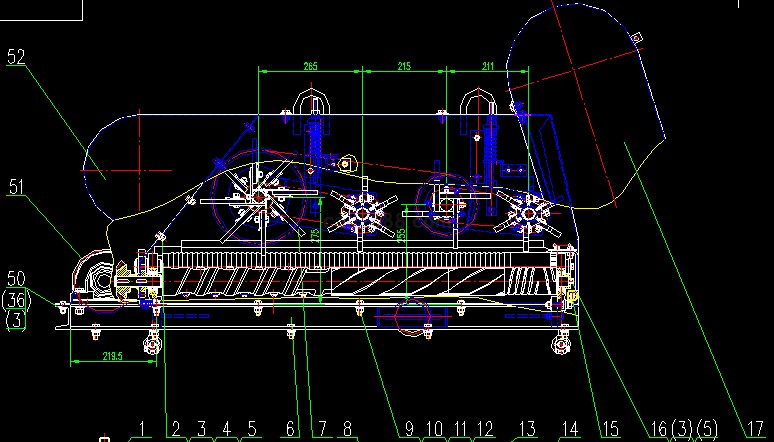Click part callout number 50

pos(16,277)
